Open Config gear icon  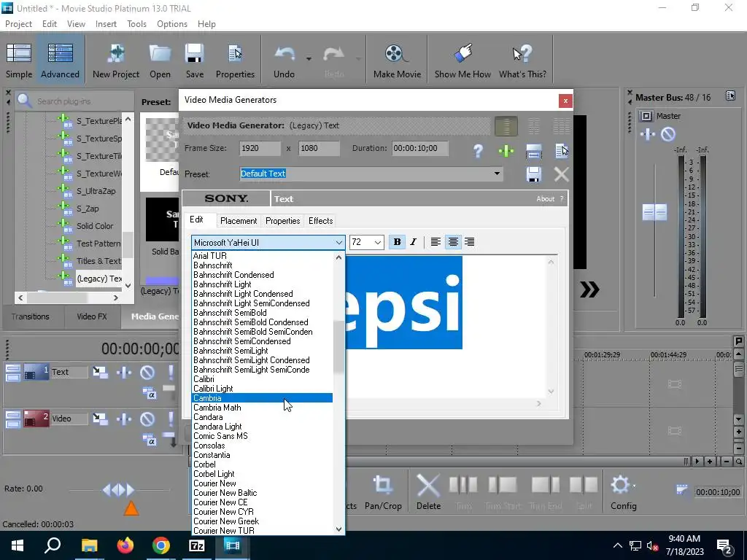[623, 494]
